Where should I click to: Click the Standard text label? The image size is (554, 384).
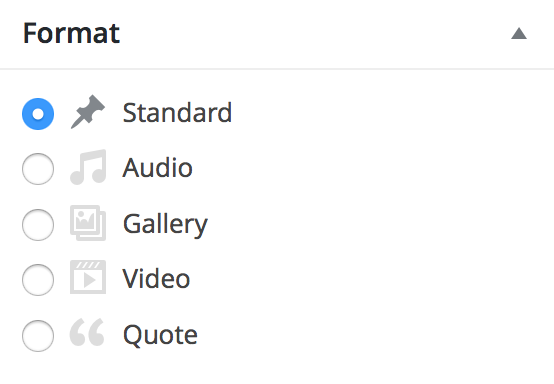(x=177, y=113)
